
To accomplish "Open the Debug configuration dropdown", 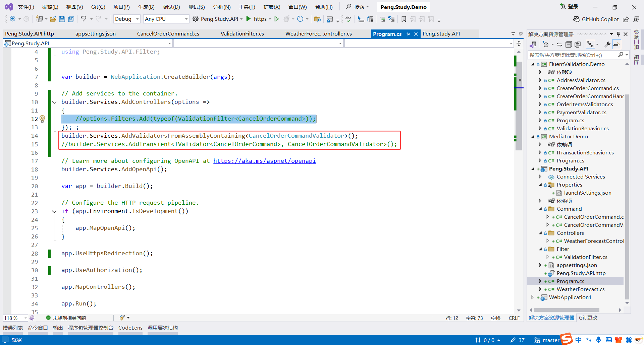I will 127,19.
